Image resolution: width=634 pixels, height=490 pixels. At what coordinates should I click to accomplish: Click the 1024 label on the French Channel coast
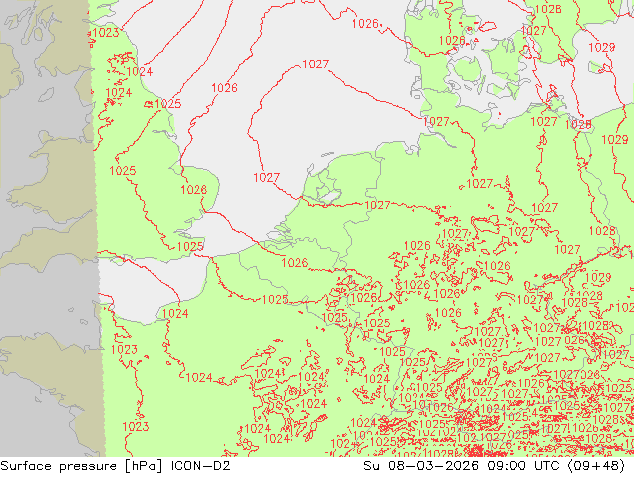point(175,313)
